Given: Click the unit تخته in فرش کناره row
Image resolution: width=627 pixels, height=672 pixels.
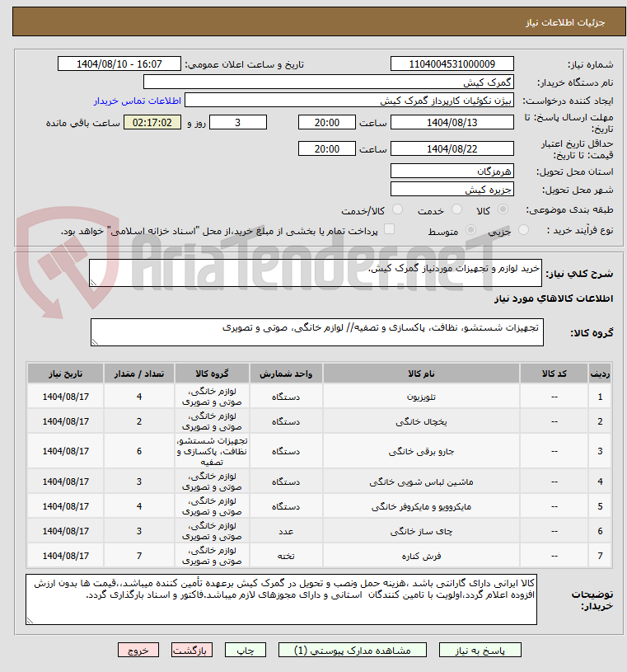Looking at the screenshot, I should click(x=286, y=556).
